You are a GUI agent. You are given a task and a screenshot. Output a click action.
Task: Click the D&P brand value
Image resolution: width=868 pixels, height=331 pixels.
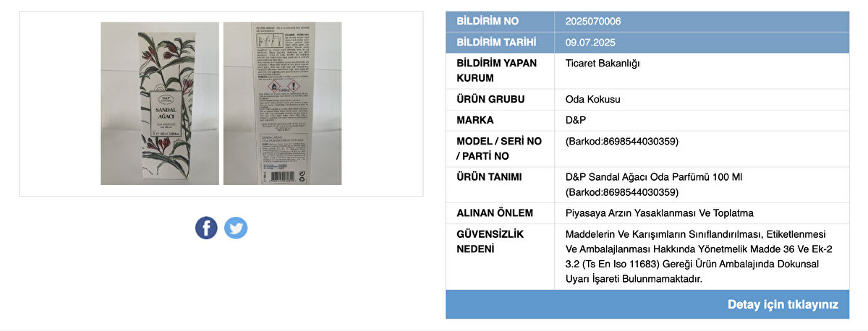[576, 120]
